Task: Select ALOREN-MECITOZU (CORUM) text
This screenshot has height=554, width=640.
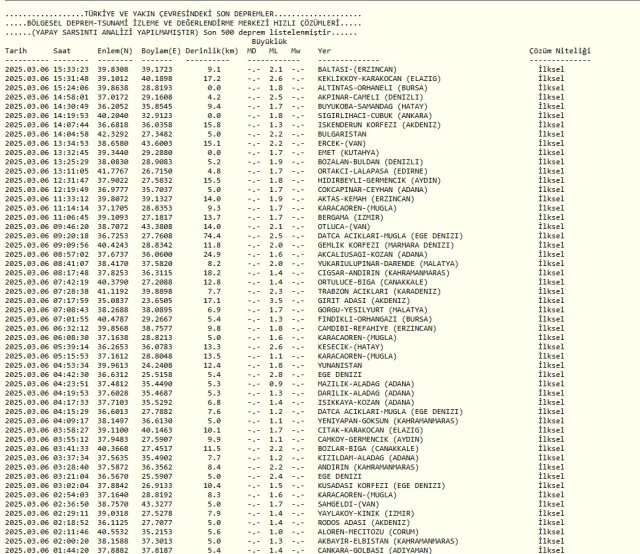Action: (x=368, y=532)
